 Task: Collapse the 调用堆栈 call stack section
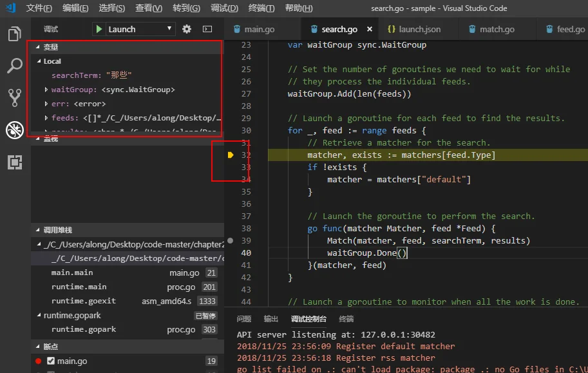point(38,230)
